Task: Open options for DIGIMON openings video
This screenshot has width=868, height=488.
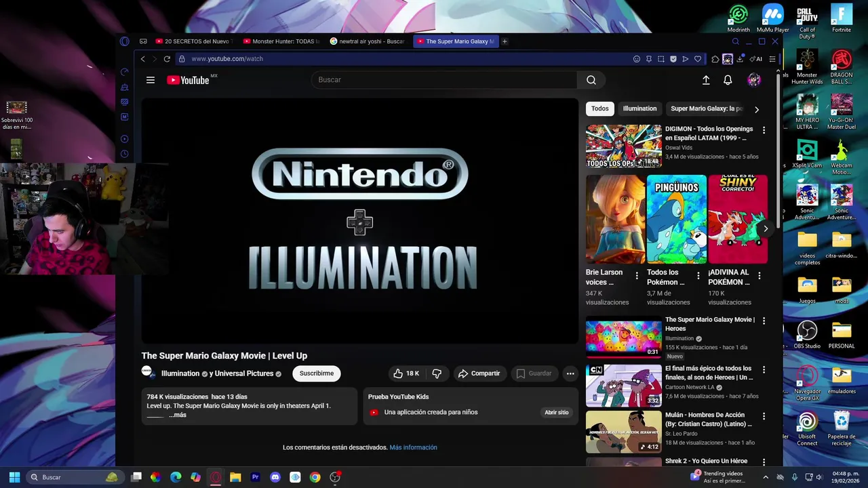Action: coord(764,130)
